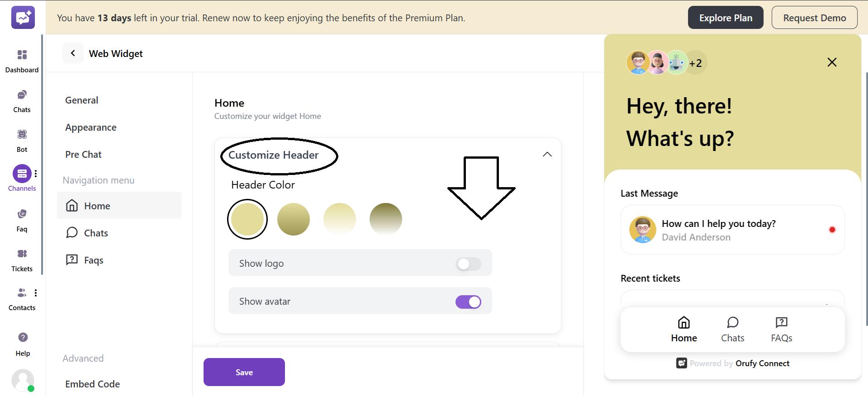
Task: Open the Dashboard icon in sidebar
Action: (x=22, y=55)
